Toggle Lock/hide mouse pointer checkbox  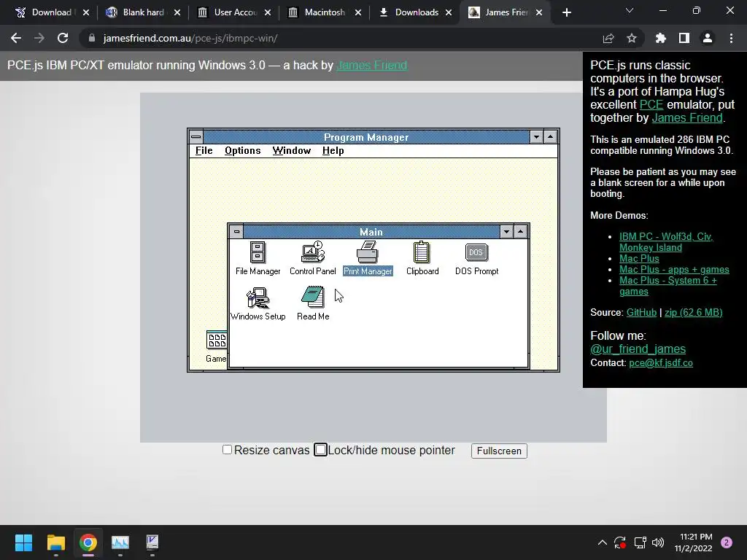point(321,449)
